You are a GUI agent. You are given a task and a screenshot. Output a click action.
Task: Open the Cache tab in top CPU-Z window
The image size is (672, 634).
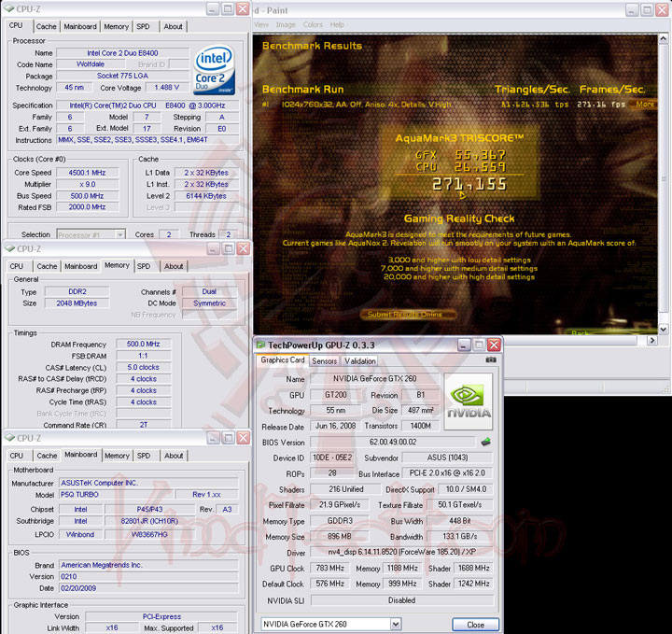coord(47,26)
